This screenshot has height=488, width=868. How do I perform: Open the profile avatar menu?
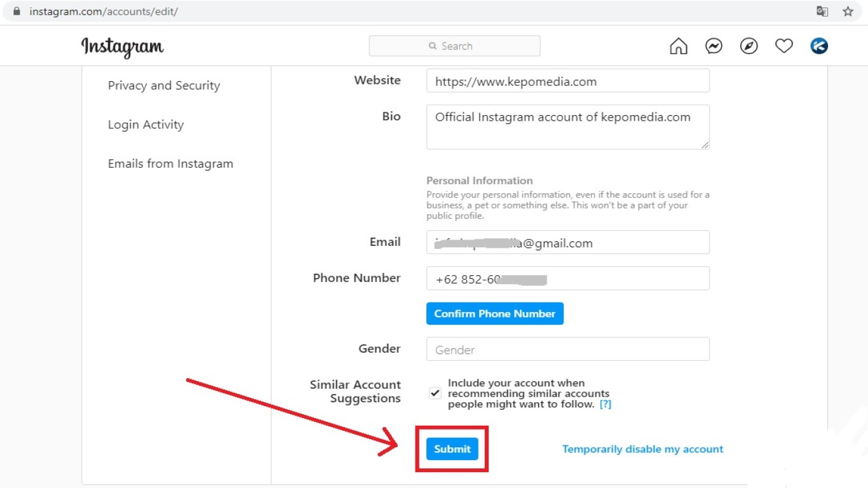pyautogui.click(x=819, y=46)
